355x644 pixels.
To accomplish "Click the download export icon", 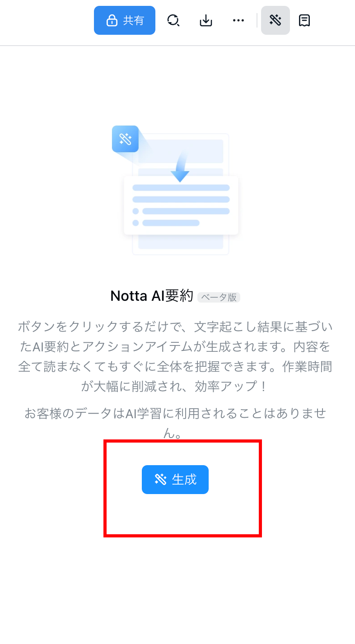I will (x=206, y=20).
